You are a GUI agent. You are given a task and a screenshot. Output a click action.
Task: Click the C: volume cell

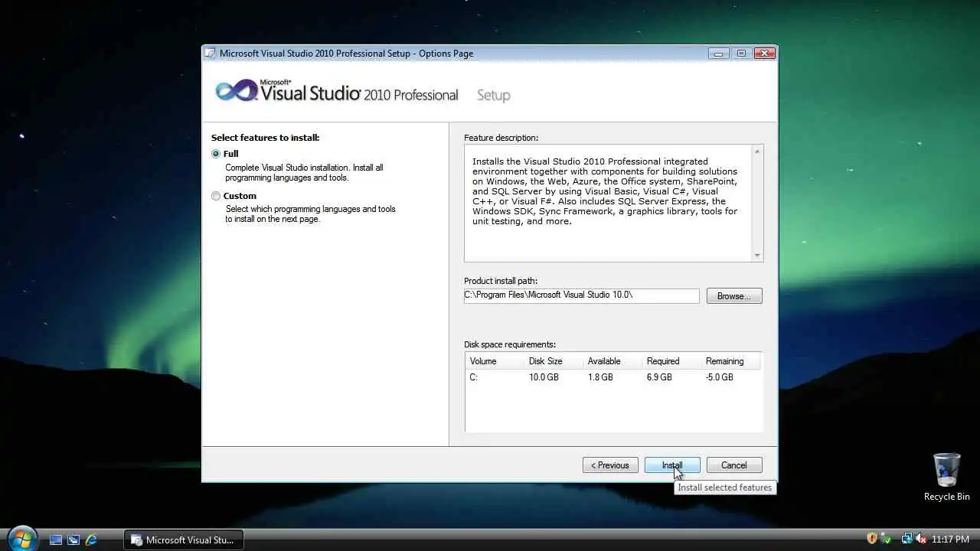coord(474,377)
